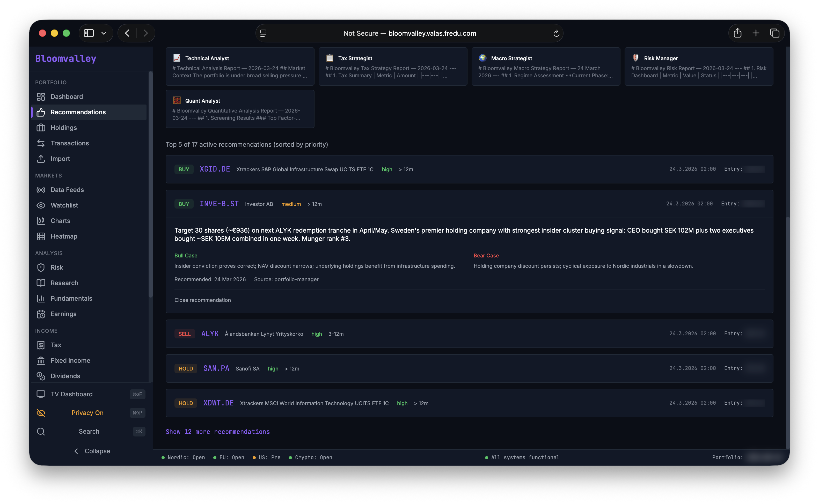The image size is (819, 504).
Task: Click the TV Dashboard monitor icon
Action: click(41, 394)
